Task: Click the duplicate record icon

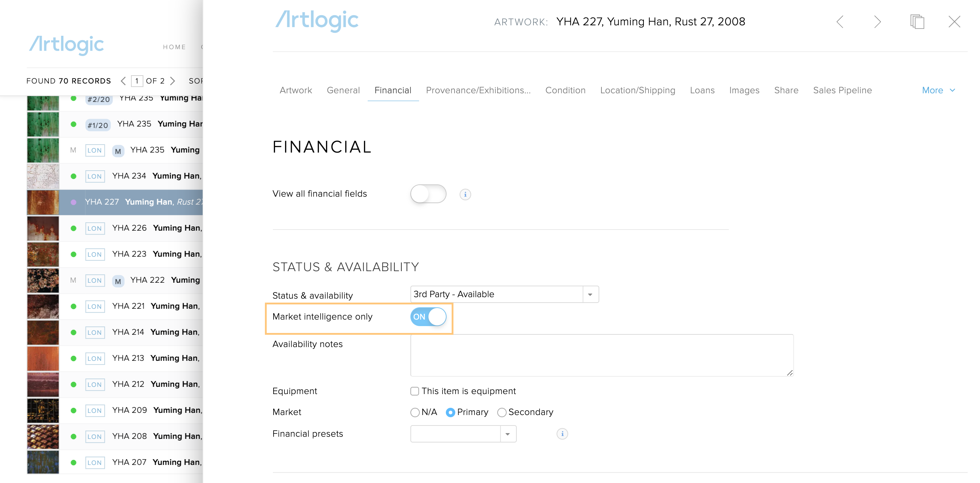Action: [x=917, y=22]
